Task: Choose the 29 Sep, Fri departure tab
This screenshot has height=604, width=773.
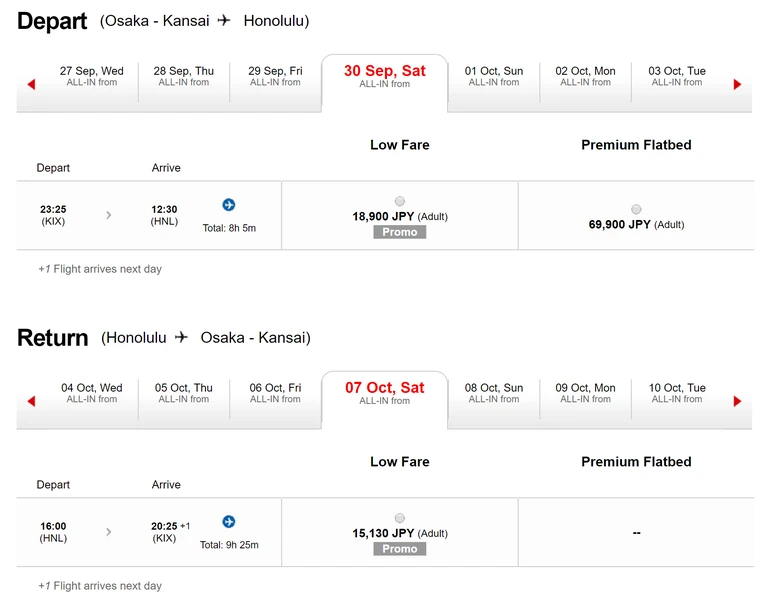Action: coord(275,76)
